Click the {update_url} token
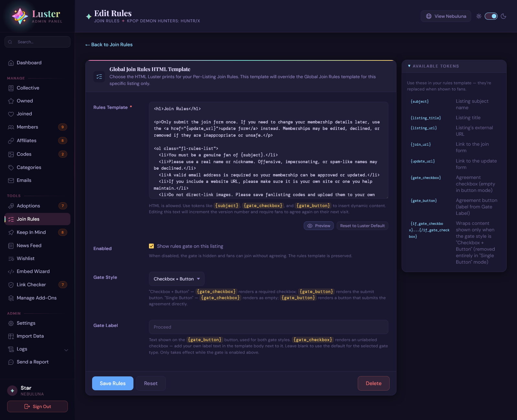This screenshot has height=420, width=517. tap(423, 161)
